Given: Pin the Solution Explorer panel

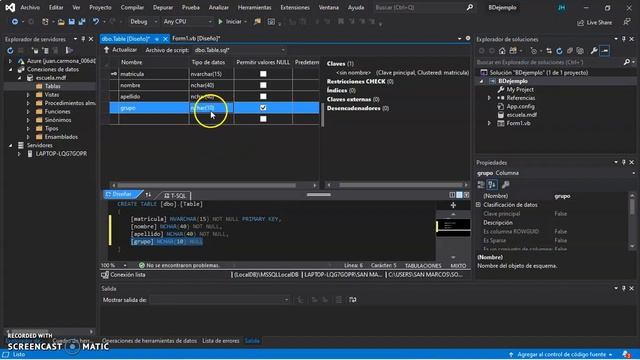Looking at the screenshot, I should tap(624, 39).
